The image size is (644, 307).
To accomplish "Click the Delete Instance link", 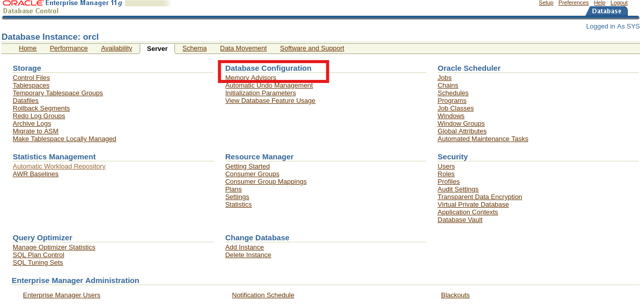I will tap(248, 255).
